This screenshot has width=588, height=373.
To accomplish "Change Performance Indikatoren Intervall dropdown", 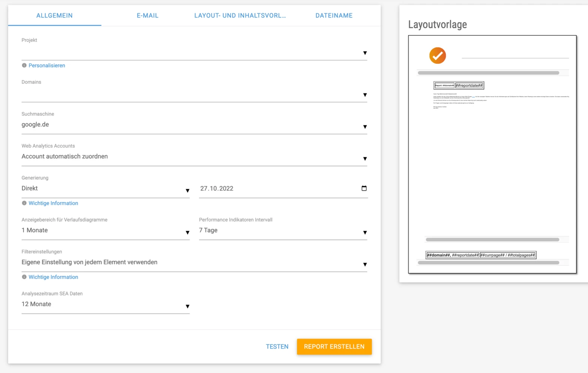I will tap(283, 231).
